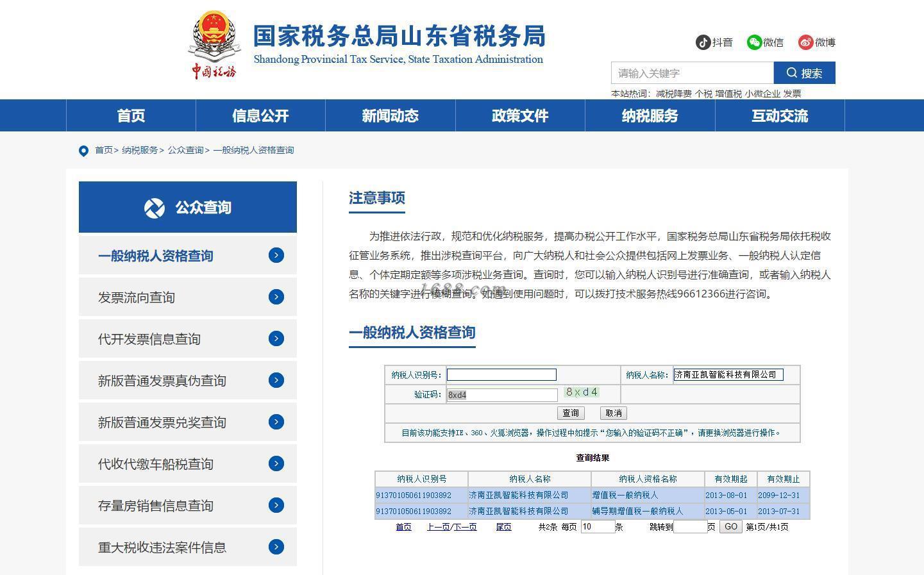Open the 政策文件 navigation tab

click(x=520, y=115)
